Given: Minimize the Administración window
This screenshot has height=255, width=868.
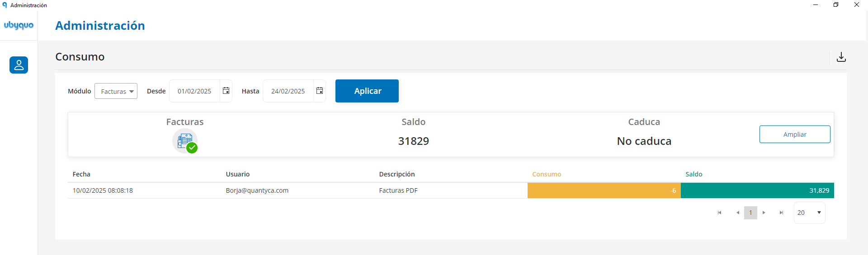Looking at the screenshot, I should pos(816,5).
